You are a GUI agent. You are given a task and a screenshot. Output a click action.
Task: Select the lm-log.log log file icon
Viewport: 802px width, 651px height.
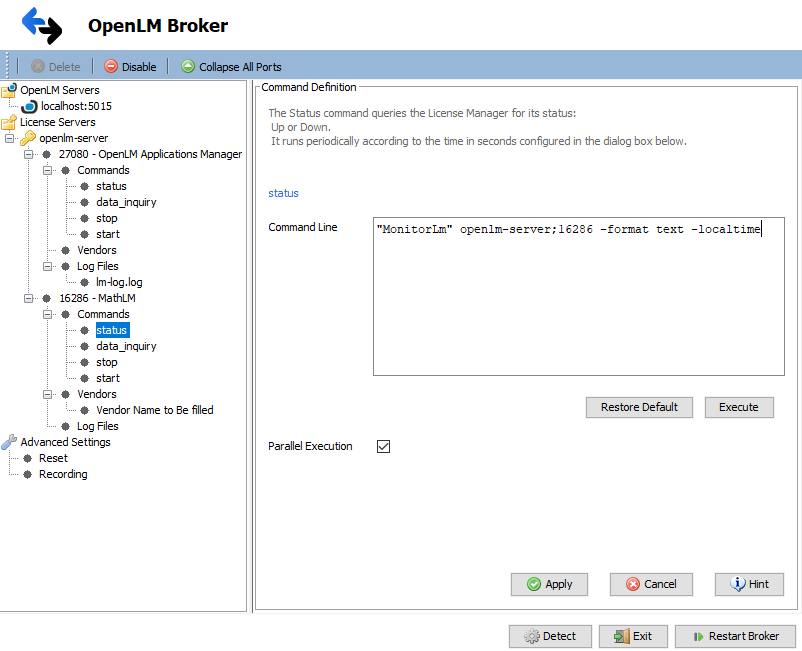(86, 282)
